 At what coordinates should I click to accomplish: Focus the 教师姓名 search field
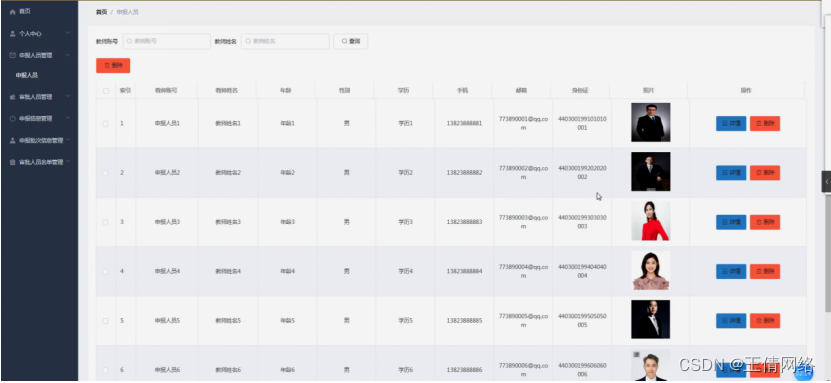coord(285,41)
